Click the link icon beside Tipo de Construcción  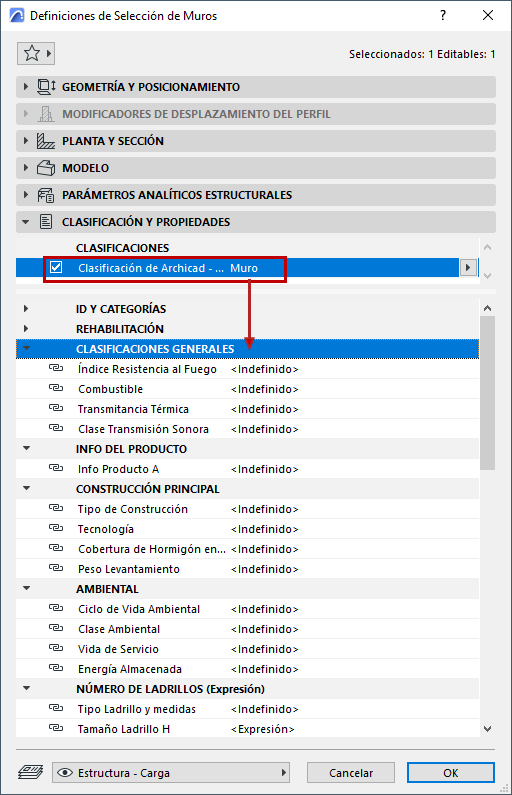tap(56, 508)
